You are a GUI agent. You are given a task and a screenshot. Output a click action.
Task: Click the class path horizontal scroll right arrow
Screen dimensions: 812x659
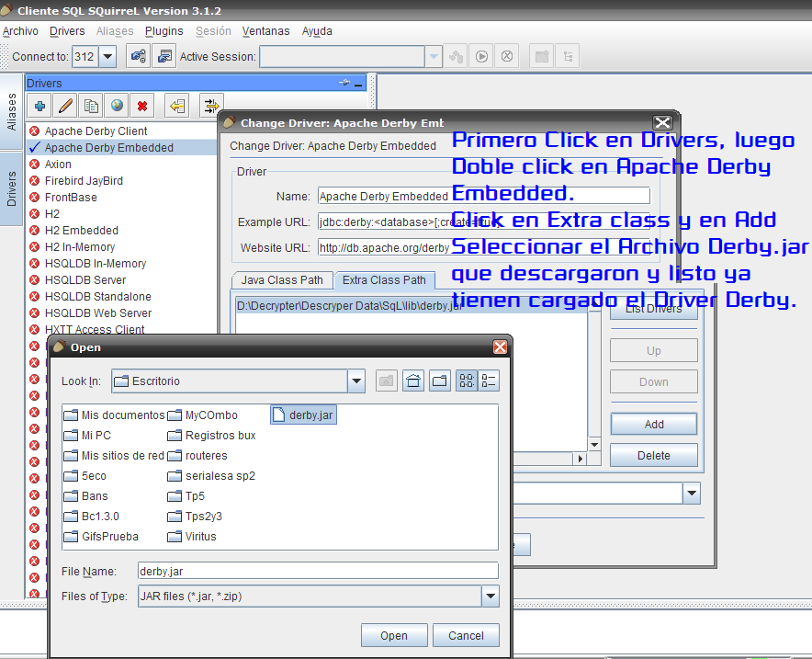tap(581, 459)
